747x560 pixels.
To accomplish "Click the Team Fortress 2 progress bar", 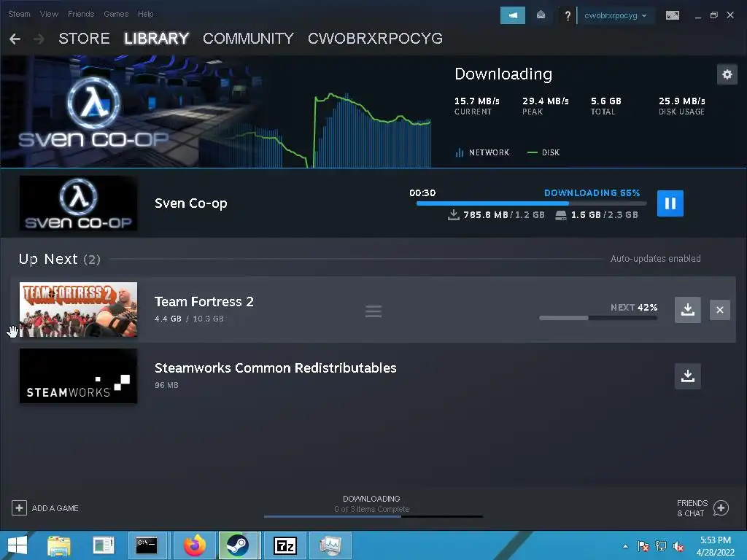I will click(598, 318).
